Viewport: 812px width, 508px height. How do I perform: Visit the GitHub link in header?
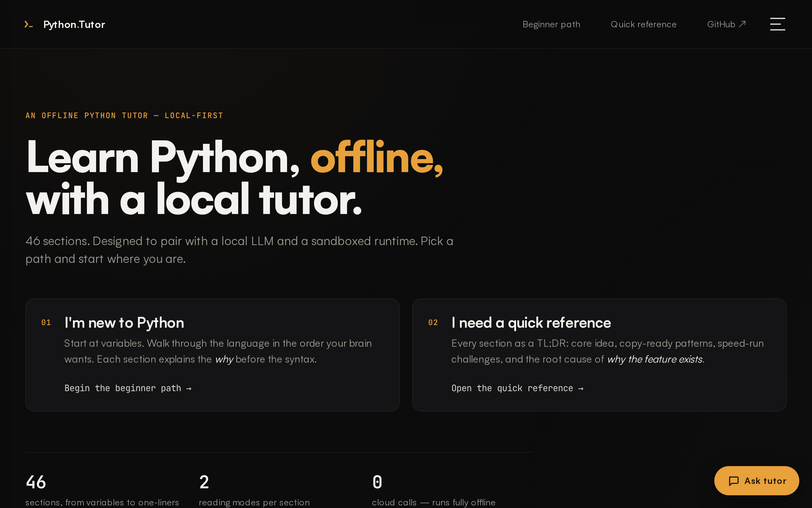[x=726, y=24]
